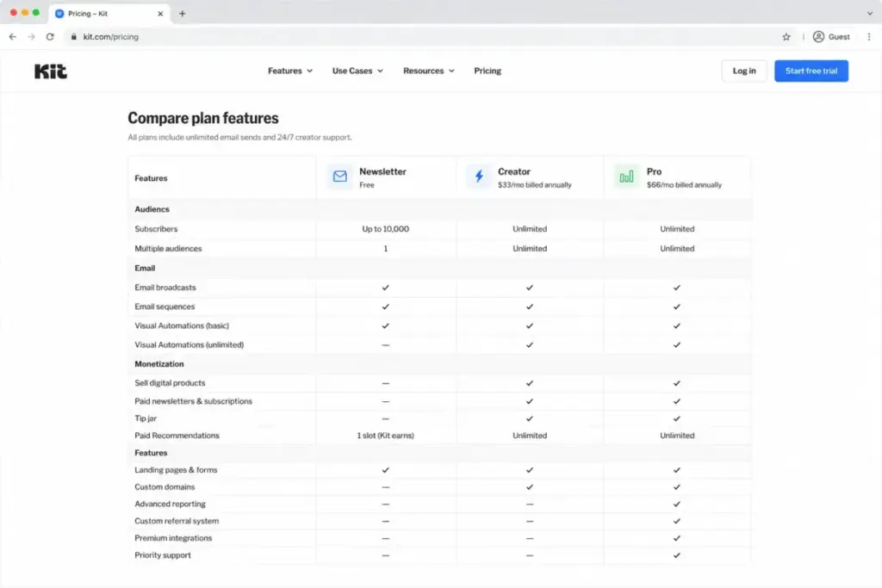Click the Advanced reporting label
The width and height of the screenshot is (882, 588).
pyautogui.click(x=170, y=504)
